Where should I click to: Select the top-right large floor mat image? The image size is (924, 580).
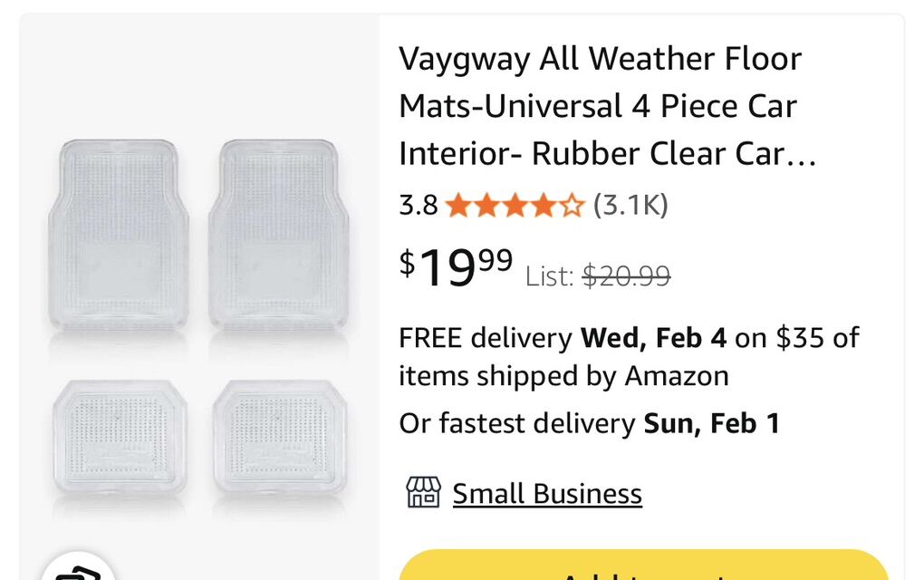click(x=278, y=234)
